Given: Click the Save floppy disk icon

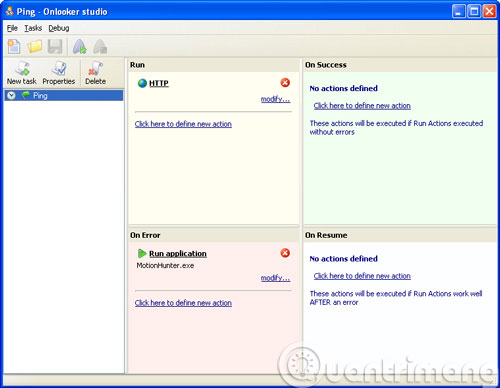Looking at the screenshot, I should coord(55,47).
